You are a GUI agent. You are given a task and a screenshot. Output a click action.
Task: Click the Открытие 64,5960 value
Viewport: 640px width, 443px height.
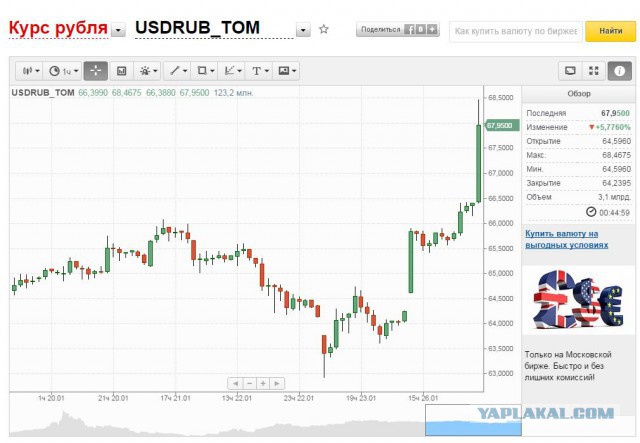[x=616, y=141]
